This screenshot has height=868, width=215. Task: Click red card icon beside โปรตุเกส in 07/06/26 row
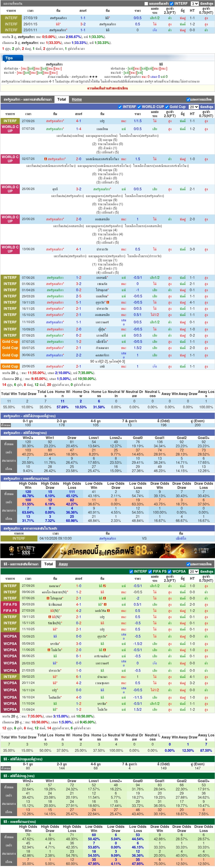point(48,598)
